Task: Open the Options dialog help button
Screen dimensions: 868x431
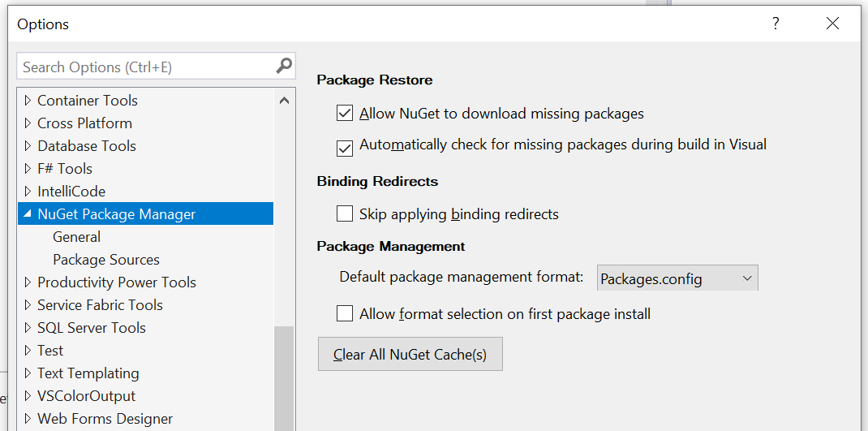Action: point(776,24)
